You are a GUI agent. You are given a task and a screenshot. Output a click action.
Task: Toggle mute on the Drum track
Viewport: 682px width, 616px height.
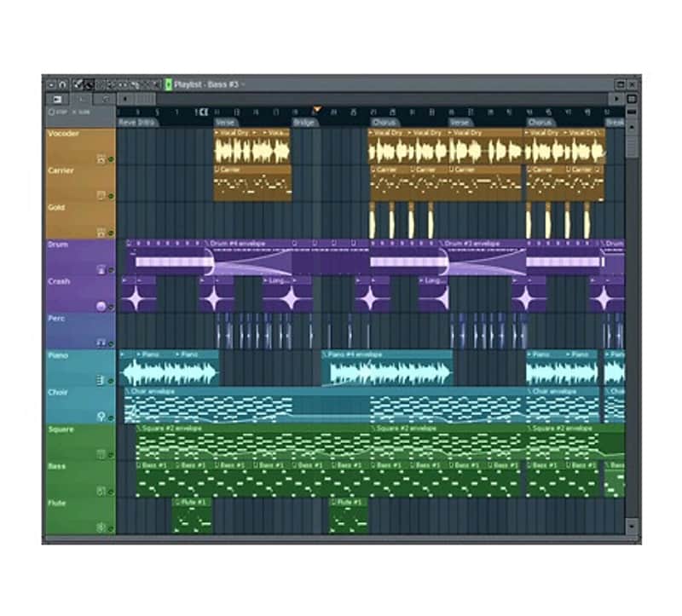(x=111, y=270)
